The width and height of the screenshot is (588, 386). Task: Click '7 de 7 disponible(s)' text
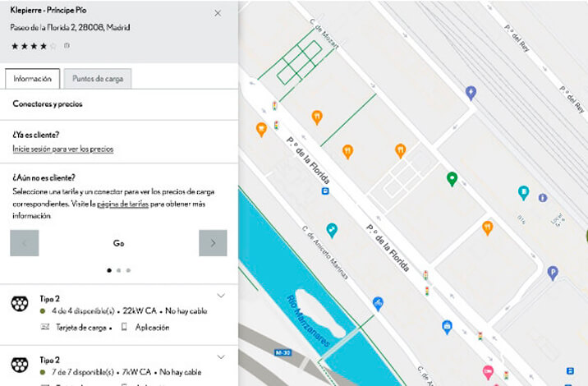[83, 372]
